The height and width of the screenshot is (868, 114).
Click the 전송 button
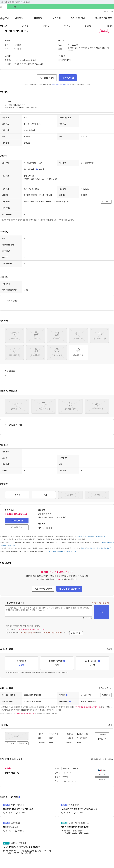point(102,612)
